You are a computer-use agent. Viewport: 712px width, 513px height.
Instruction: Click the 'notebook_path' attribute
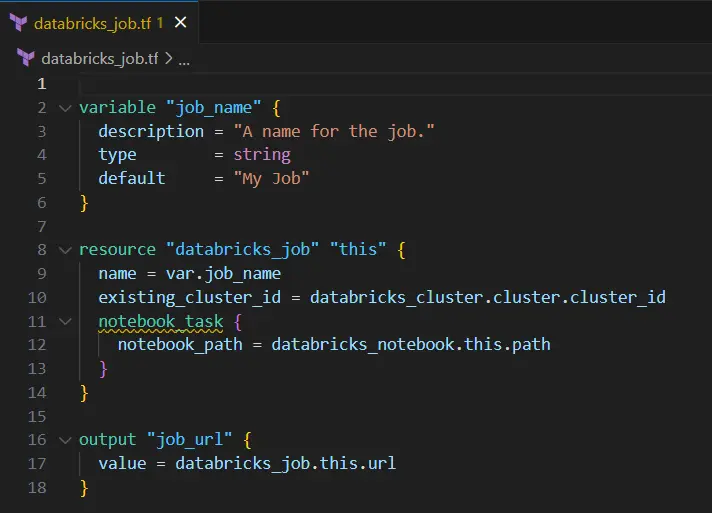point(180,345)
